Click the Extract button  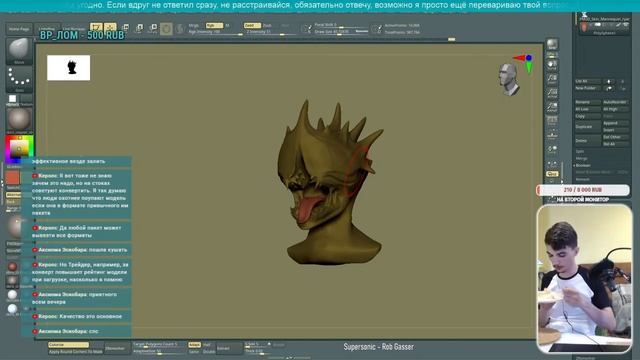[229, 348]
